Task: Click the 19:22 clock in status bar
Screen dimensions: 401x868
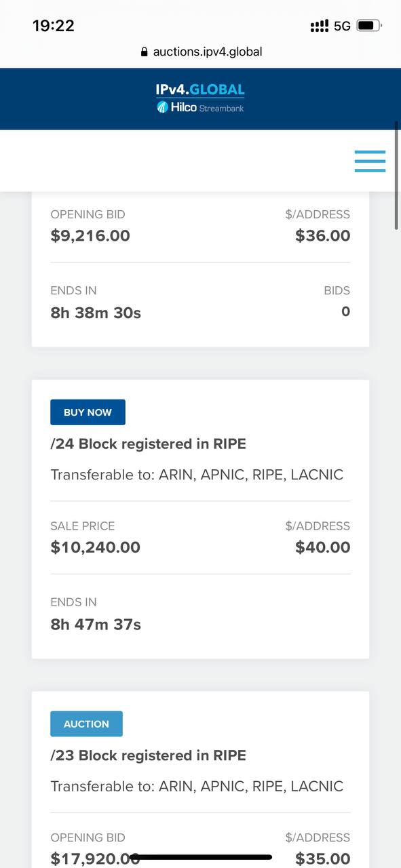Action: (54, 26)
